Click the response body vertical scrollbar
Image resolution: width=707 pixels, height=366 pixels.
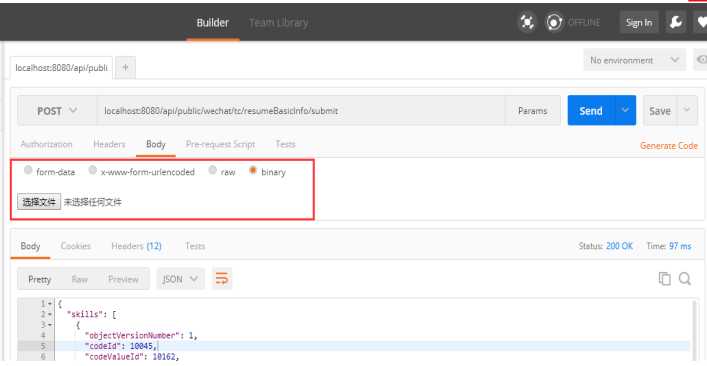[693, 331]
